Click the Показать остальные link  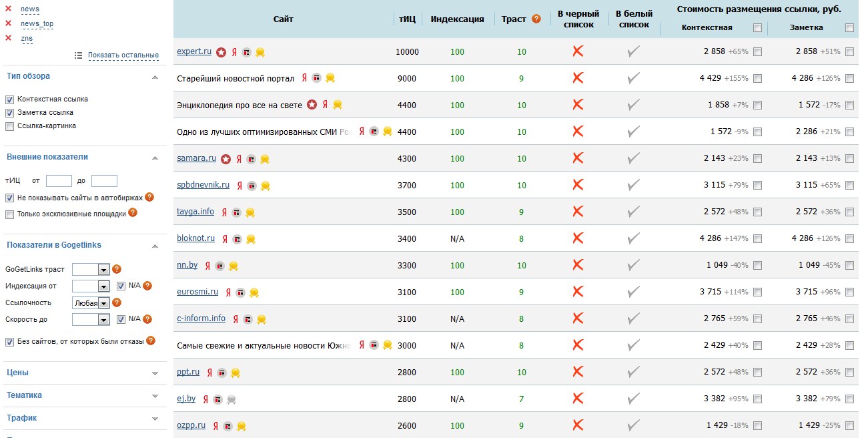point(123,55)
